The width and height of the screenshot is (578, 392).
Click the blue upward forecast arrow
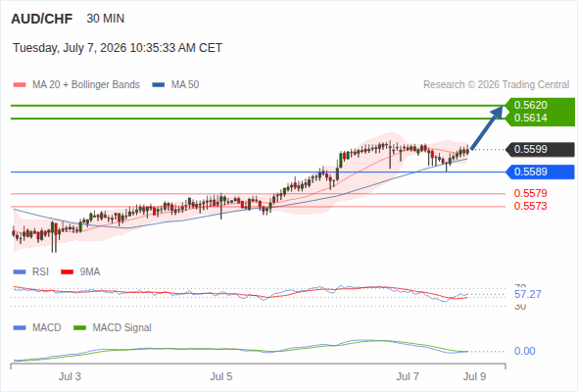[x=487, y=127]
